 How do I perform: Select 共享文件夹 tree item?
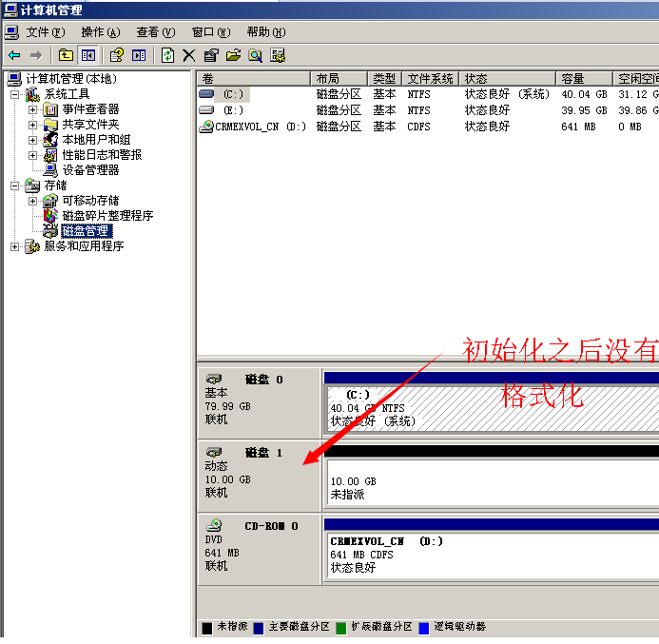[90, 125]
